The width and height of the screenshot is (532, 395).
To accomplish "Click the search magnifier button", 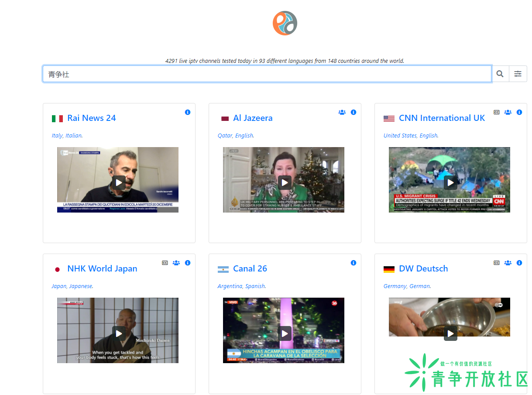I will click(x=500, y=74).
